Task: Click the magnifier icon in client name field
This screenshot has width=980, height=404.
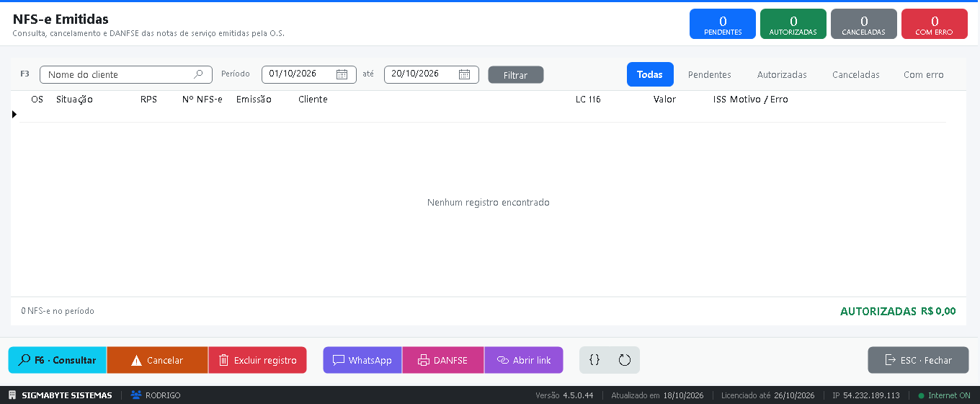Action: [x=198, y=74]
